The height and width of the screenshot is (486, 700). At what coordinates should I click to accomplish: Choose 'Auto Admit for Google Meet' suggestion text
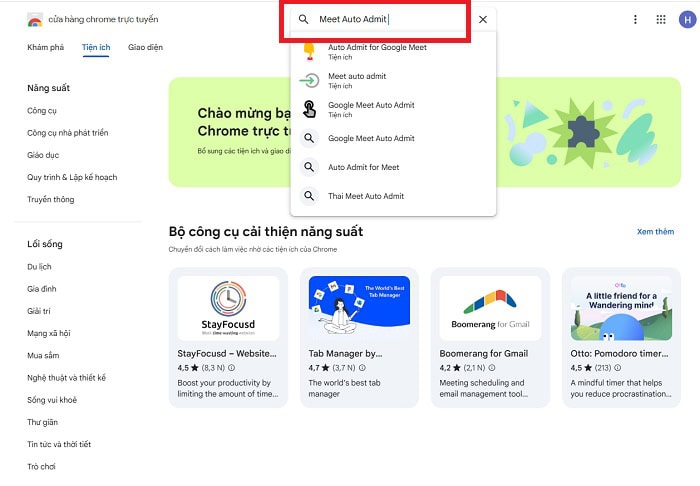point(377,47)
